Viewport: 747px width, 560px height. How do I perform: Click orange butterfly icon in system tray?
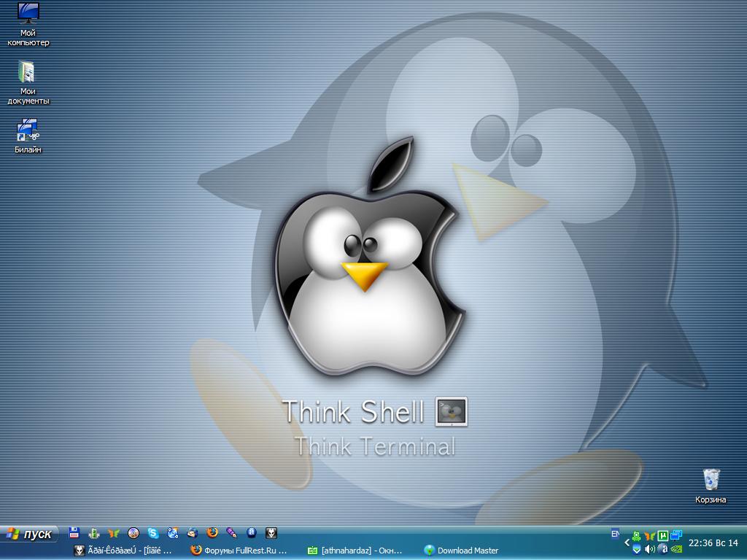tap(649, 536)
